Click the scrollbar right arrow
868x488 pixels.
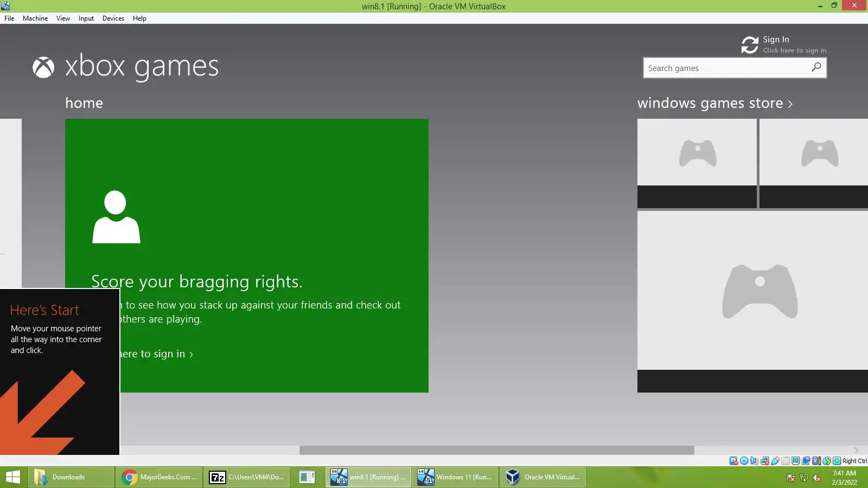click(856, 450)
